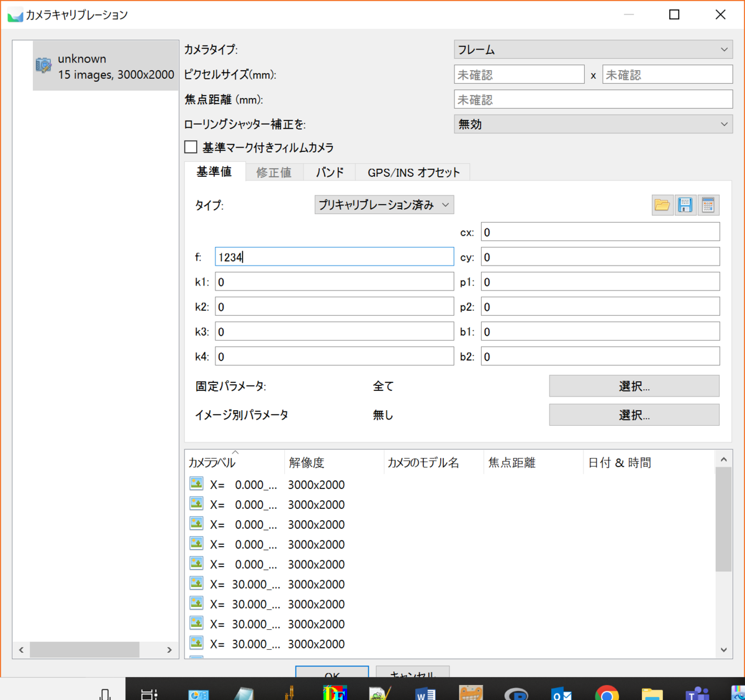The image size is (745, 700).
Task: Select the 'unknown 15 images, 3000x2000' entry
Action: click(106, 66)
